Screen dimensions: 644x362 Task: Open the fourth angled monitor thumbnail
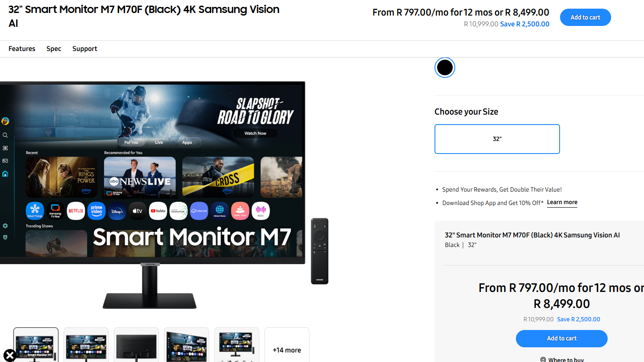tap(187, 345)
